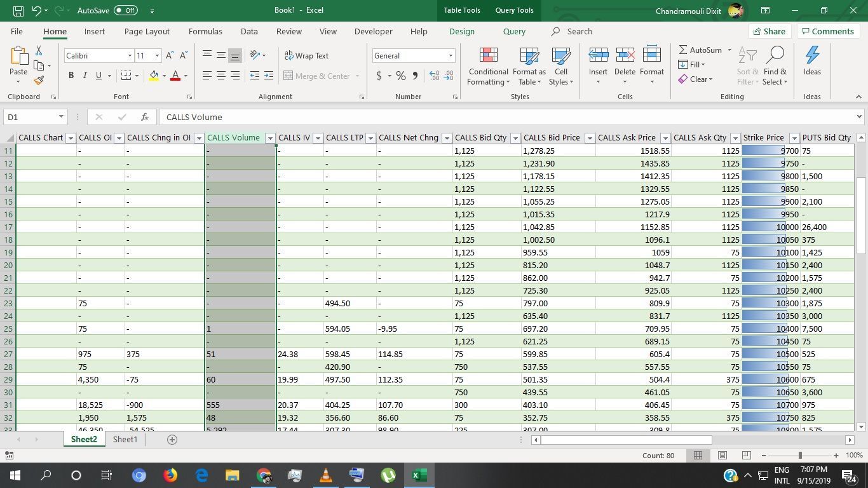Open the CALLS Volume filter dropdown

pos(270,137)
